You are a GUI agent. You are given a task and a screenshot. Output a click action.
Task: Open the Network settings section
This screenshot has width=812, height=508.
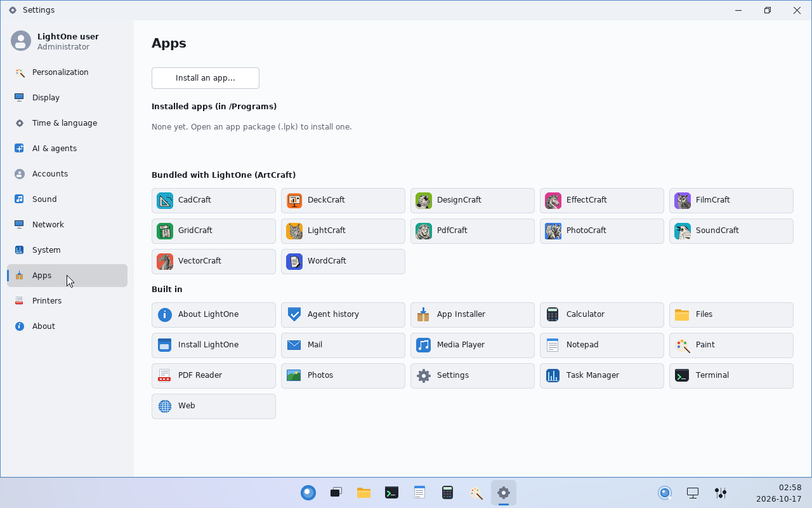pyautogui.click(x=67, y=225)
